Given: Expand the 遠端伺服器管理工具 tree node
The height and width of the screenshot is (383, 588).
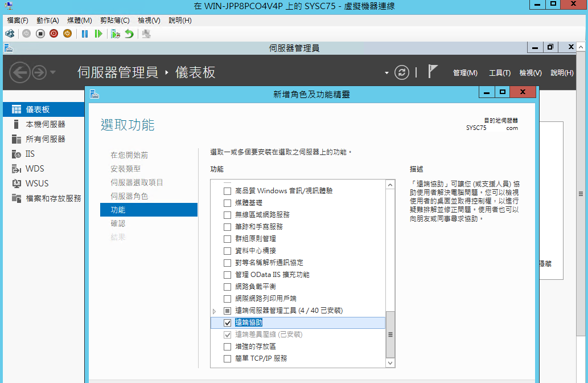Looking at the screenshot, I should click(215, 311).
